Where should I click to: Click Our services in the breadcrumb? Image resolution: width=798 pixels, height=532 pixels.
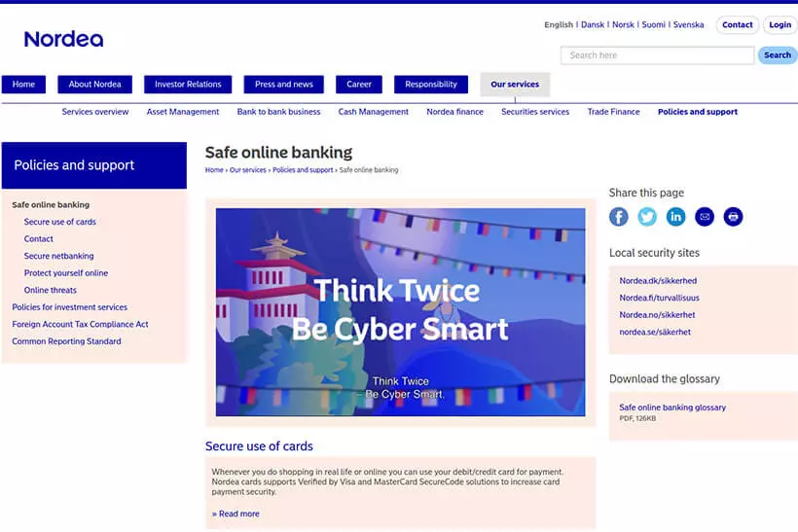click(247, 170)
